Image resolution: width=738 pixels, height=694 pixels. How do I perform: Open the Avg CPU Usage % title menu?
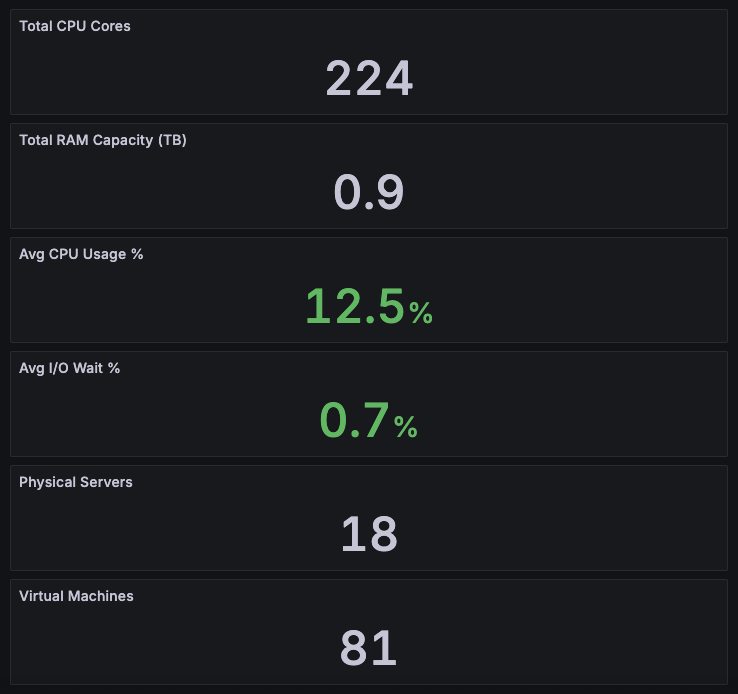point(81,254)
